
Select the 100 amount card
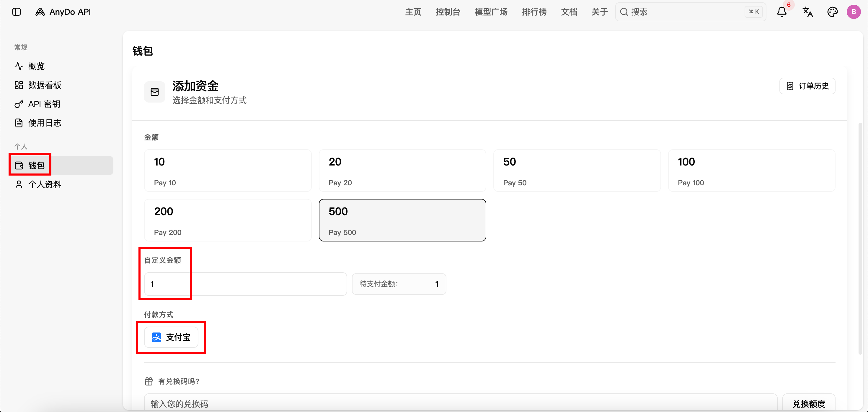point(751,171)
